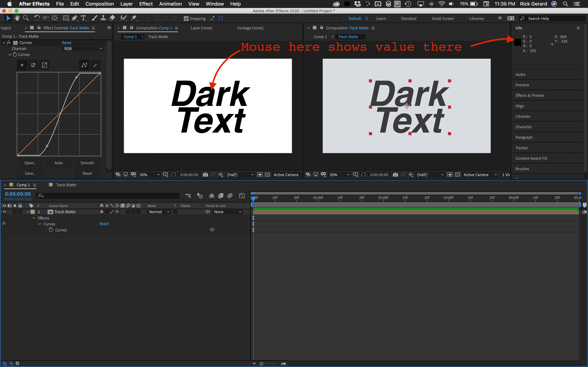The width and height of the screenshot is (588, 367).
Task: Open the Animation menu
Action: [x=170, y=4]
